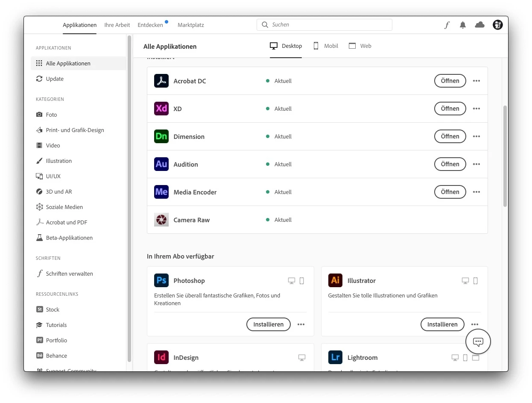Switch to the Entdecken tab
Image resolution: width=532 pixels, height=403 pixels.
coord(150,25)
